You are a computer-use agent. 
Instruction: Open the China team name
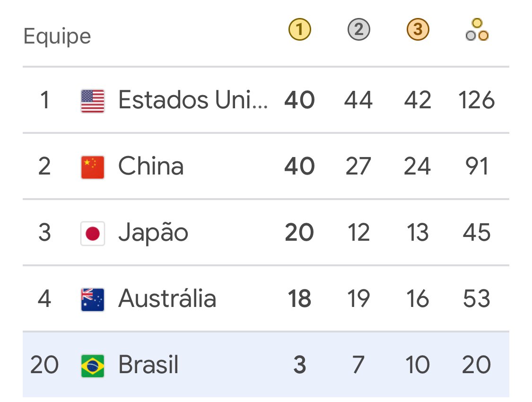[151, 166]
